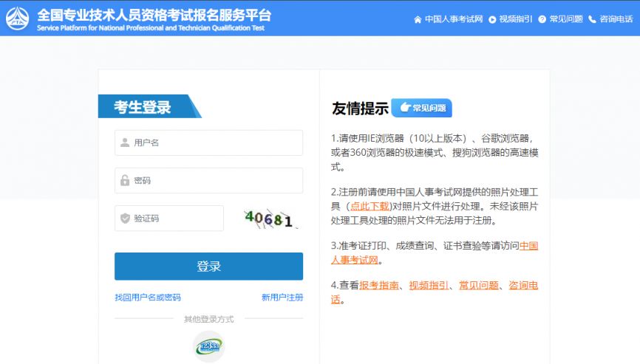Click the question mark icon beside 常见问题

(542, 19)
